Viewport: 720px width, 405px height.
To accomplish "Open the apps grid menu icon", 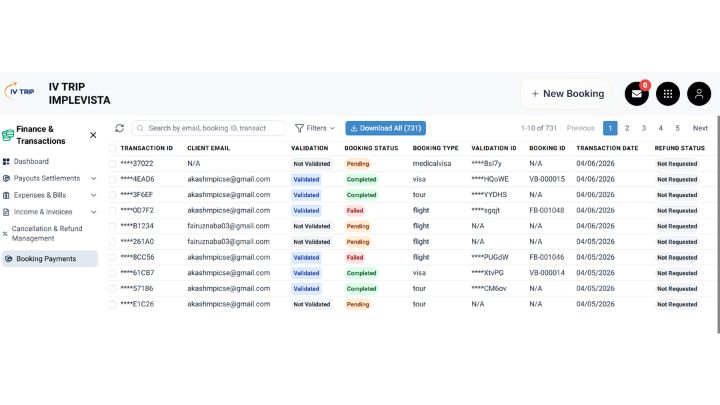I will click(668, 93).
